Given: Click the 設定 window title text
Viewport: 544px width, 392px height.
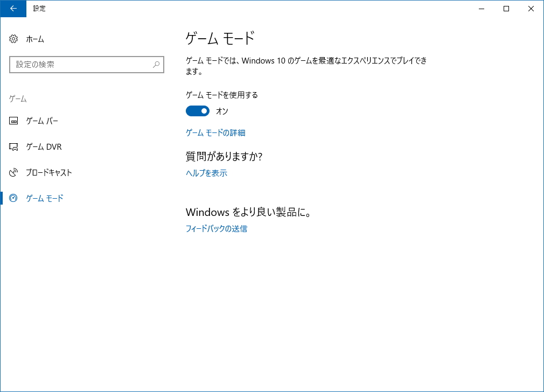Looking at the screenshot, I should (x=39, y=9).
